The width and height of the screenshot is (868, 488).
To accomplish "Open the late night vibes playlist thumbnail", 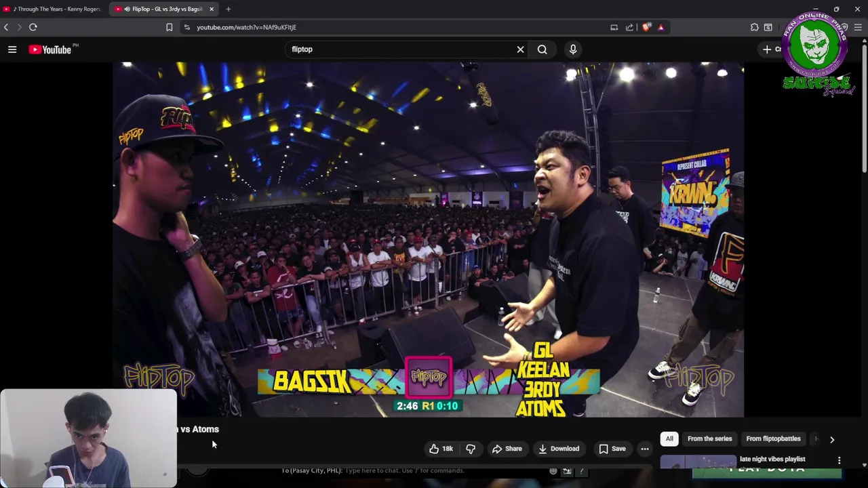I will tap(698, 462).
